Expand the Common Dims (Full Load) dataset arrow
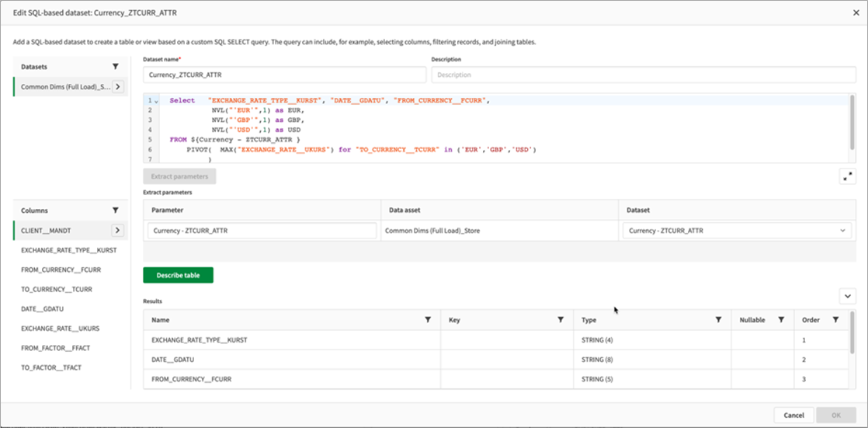The width and height of the screenshot is (868, 428). pyautogui.click(x=118, y=87)
